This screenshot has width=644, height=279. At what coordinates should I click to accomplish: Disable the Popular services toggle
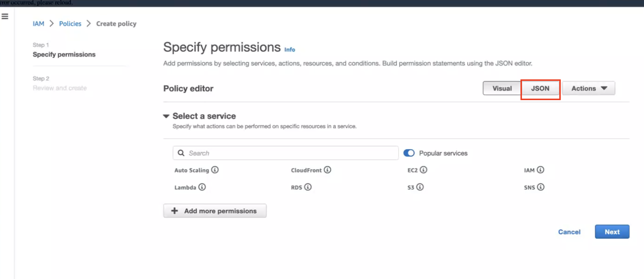click(x=409, y=153)
